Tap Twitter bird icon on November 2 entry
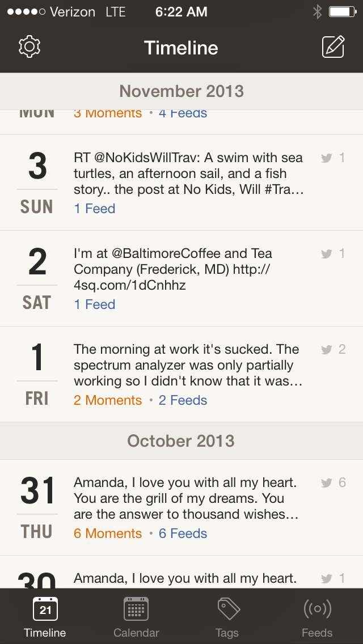Viewport: 363px width, 644px height. click(326, 254)
